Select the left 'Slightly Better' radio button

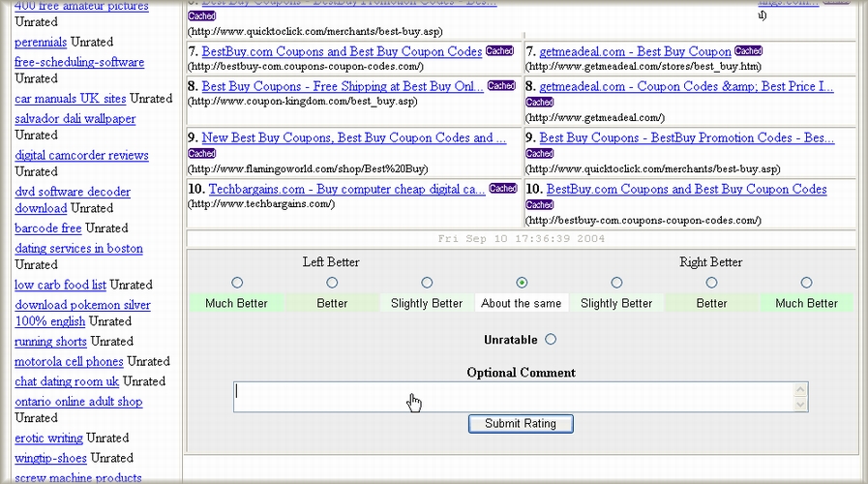(x=427, y=283)
